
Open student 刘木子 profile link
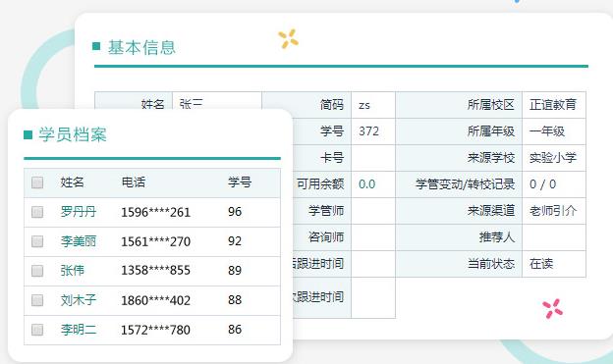pos(79,300)
